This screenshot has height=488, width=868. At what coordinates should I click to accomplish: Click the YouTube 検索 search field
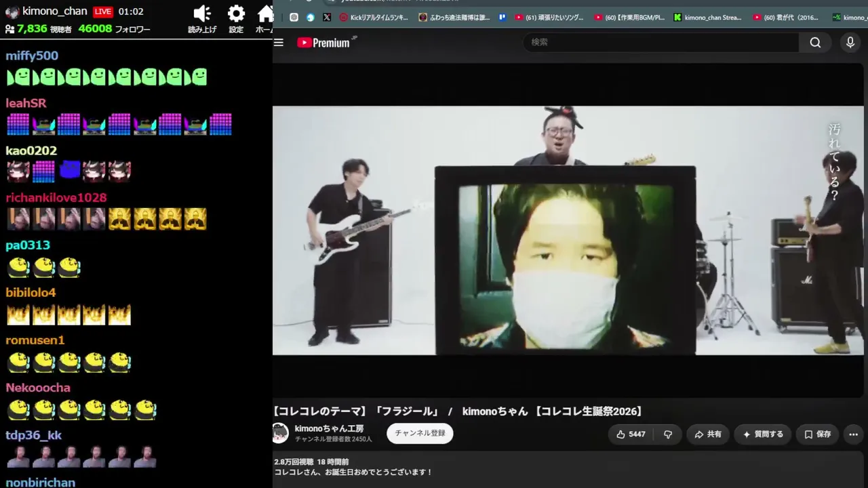pyautogui.click(x=661, y=43)
